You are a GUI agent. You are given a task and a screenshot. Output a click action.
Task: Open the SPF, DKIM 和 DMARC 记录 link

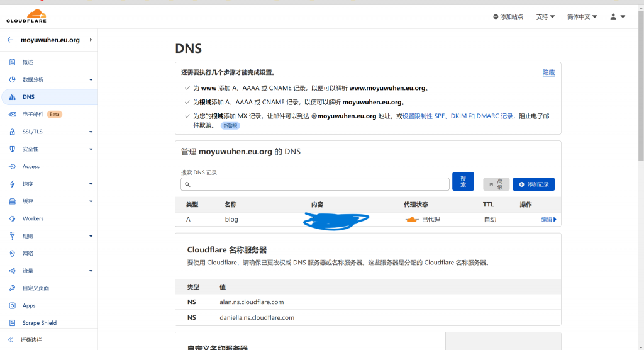[x=457, y=116]
